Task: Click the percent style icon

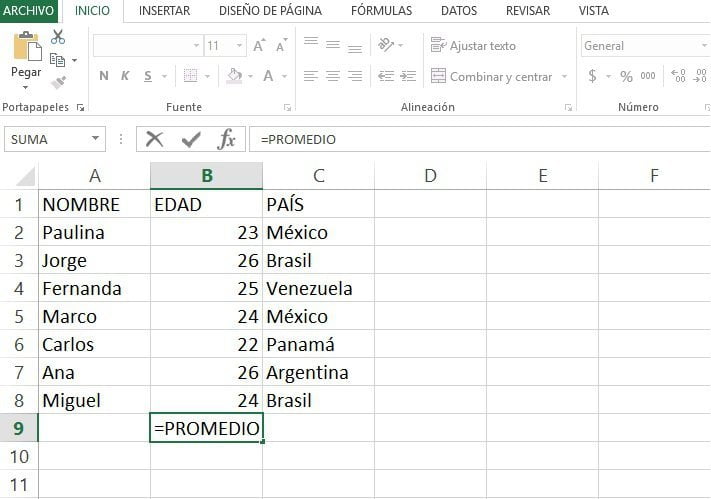Action: point(626,76)
